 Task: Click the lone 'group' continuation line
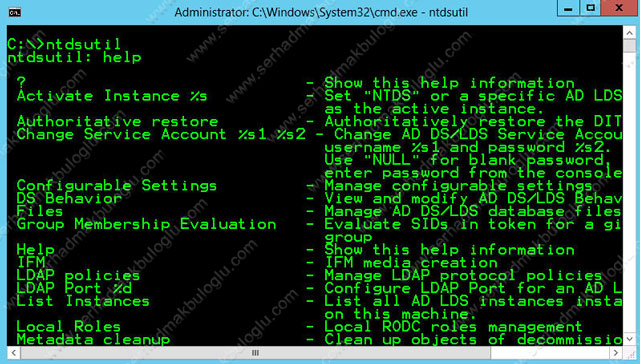[x=348, y=237]
